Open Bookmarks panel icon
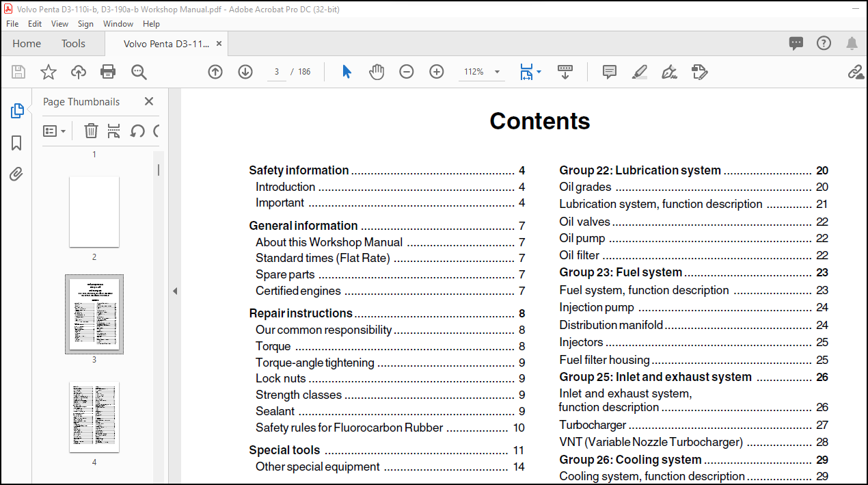Screen dimensions: 868x485 click(x=16, y=142)
